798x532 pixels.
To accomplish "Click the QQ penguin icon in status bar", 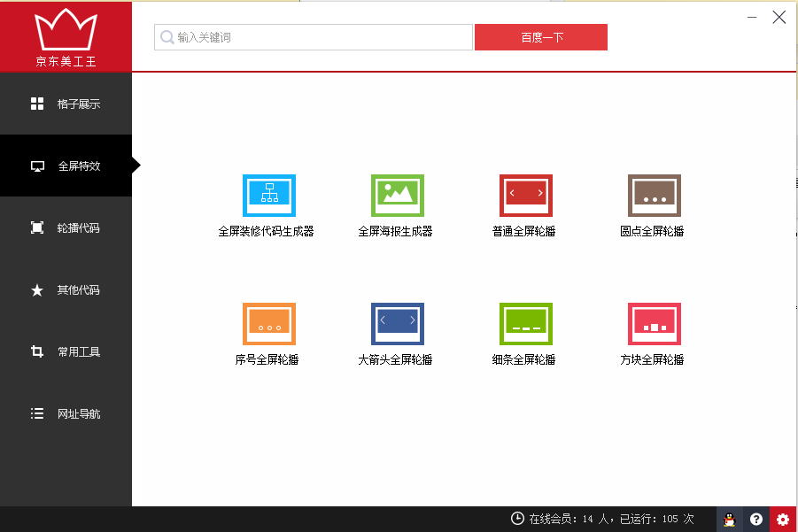I will [x=729, y=520].
